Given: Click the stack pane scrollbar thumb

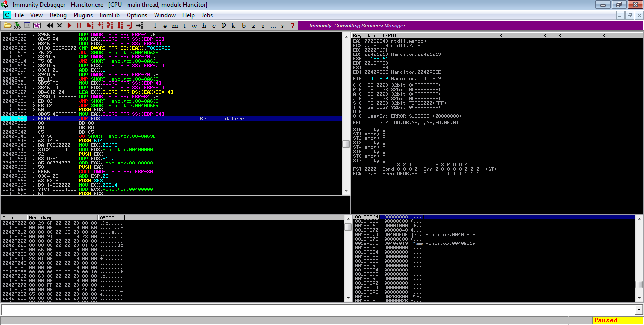Looking at the screenshot, I should click(639, 284).
